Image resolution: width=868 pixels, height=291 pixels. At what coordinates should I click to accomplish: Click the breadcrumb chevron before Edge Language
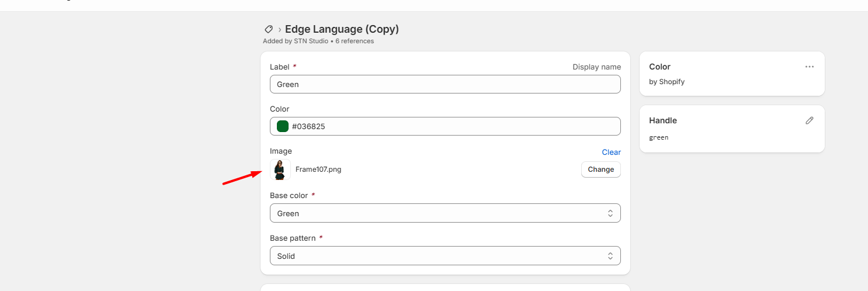tap(280, 29)
